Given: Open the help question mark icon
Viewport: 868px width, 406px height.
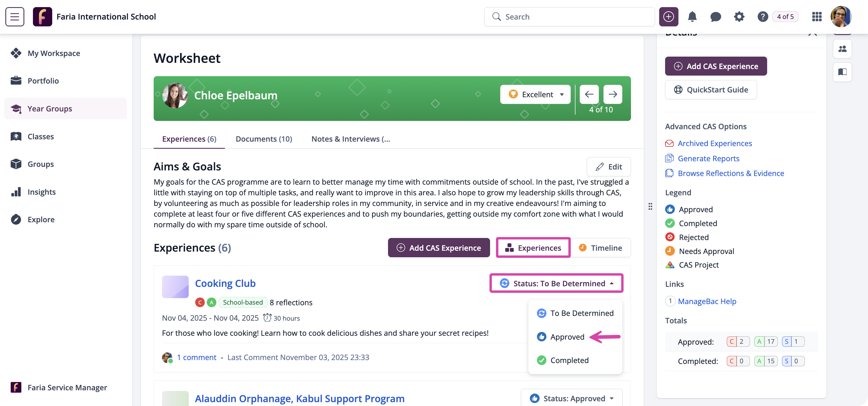Looking at the screenshot, I should [762, 17].
